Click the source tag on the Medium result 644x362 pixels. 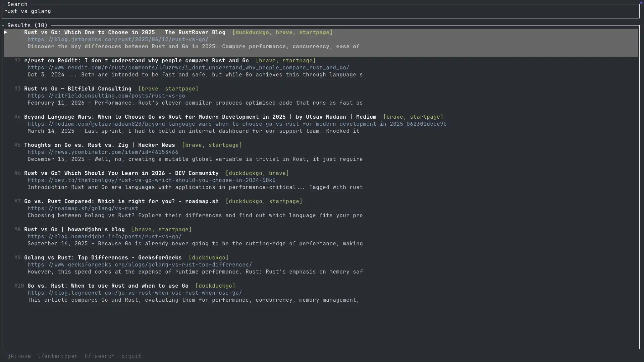pos(413,117)
